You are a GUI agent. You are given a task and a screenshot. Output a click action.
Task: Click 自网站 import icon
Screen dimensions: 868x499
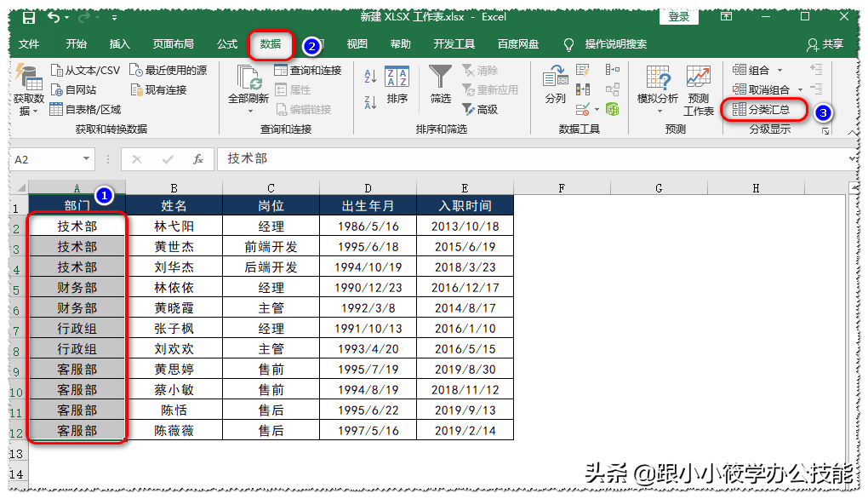click(56, 89)
